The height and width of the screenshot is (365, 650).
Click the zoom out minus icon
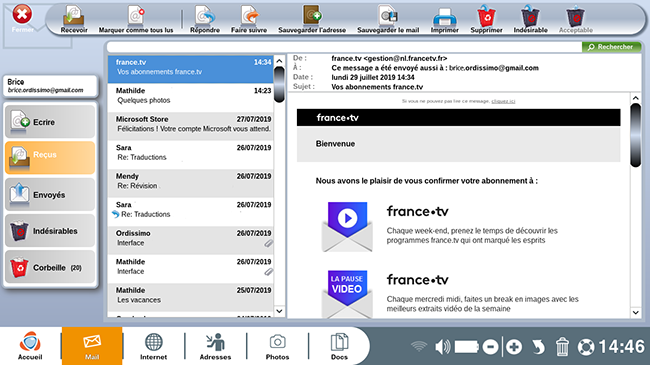(x=490, y=347)
